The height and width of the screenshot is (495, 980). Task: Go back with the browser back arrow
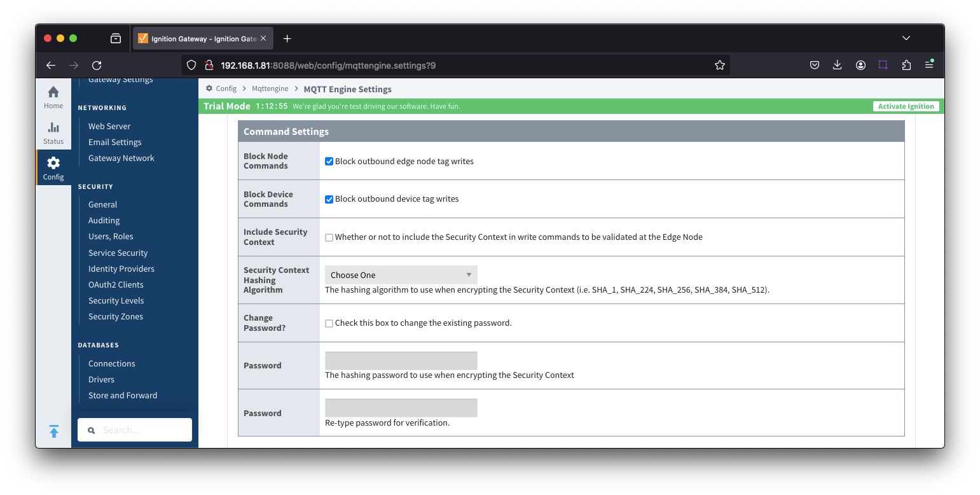51,65
